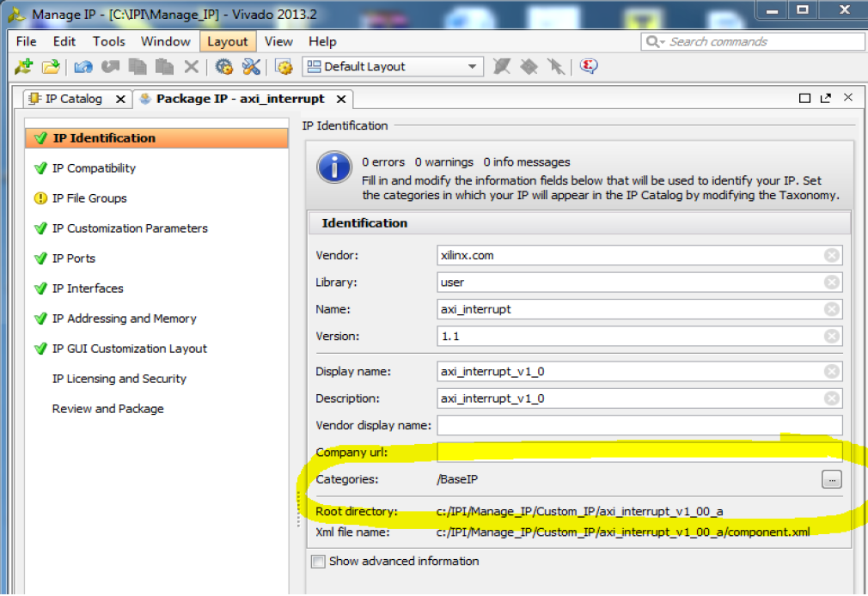This screenshot has width=868, height=596.
Task: Select Review and Package in the sidebar
Action: pyautogui.click(x=107, y=409)
